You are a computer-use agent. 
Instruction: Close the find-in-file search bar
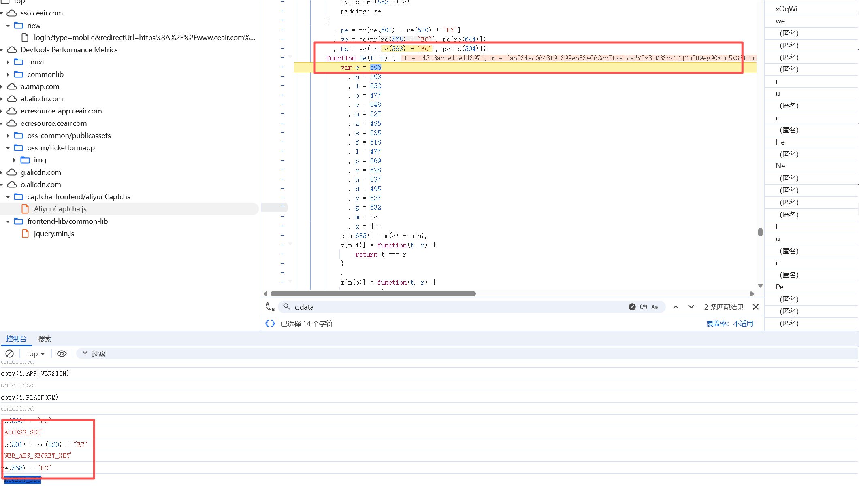[756, 307]
